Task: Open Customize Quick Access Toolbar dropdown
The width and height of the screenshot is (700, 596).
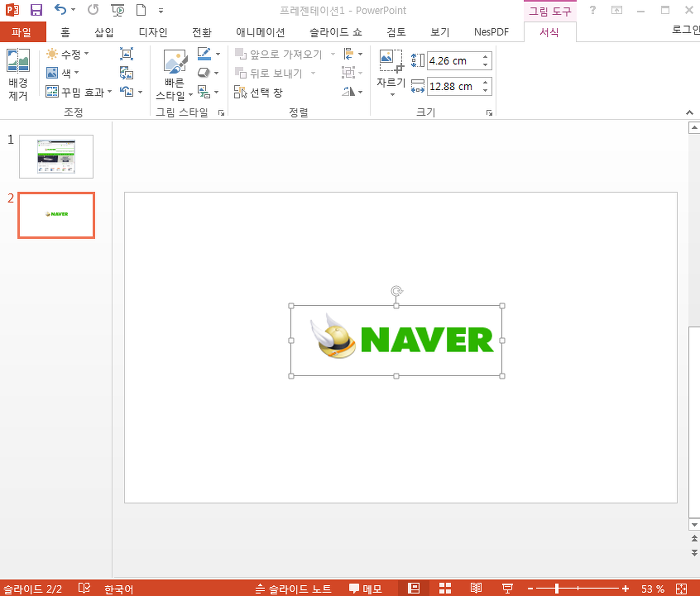Action: (x=161, y=10)
